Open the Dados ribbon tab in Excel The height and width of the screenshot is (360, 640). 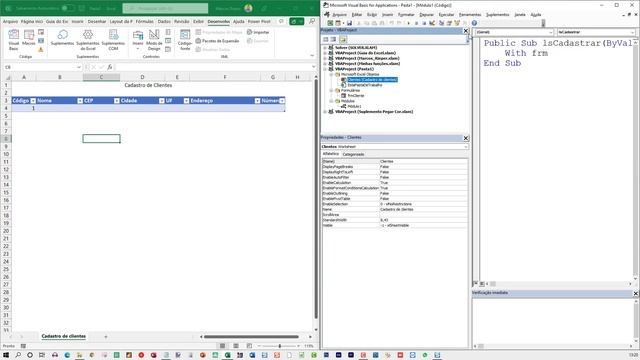(x=164, y=21)
